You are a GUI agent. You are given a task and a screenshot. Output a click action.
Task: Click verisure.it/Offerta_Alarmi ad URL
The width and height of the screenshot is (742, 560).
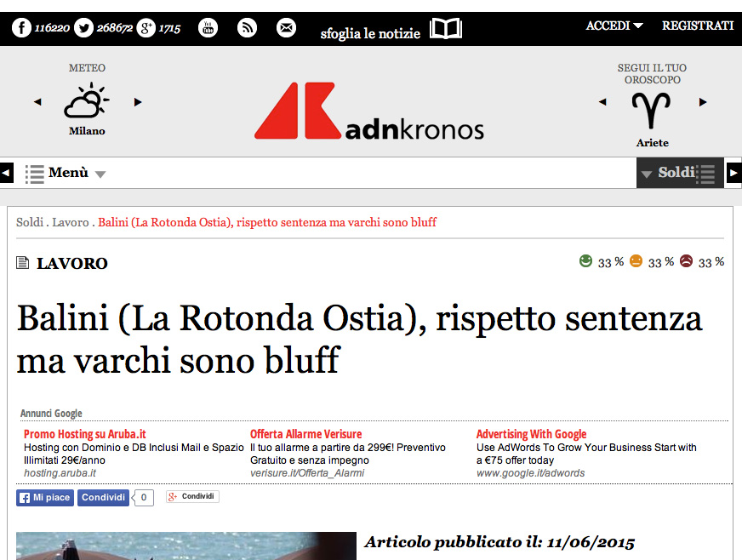point(307,473)
